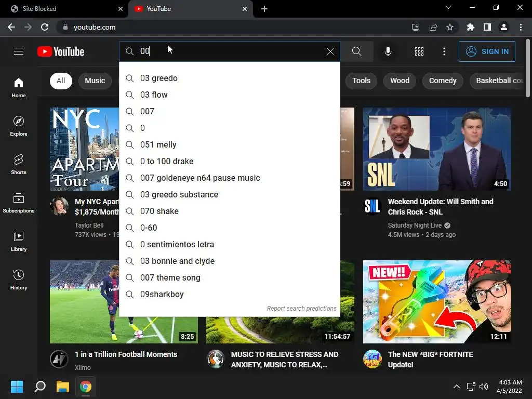Start voice search with the microphone icon
Viewport: 532px width, 399px height.
[388, 51]
